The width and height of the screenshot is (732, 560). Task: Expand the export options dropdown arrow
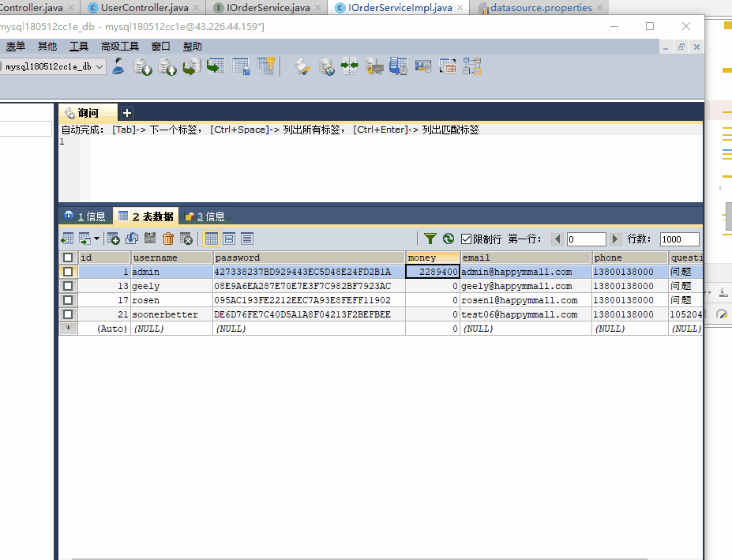tap(97, 239)
